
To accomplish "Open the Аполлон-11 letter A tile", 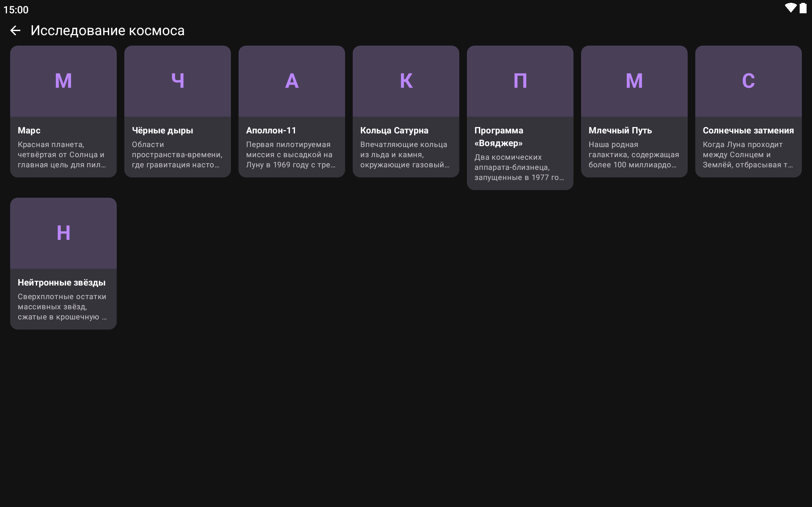I will [291, 81].
